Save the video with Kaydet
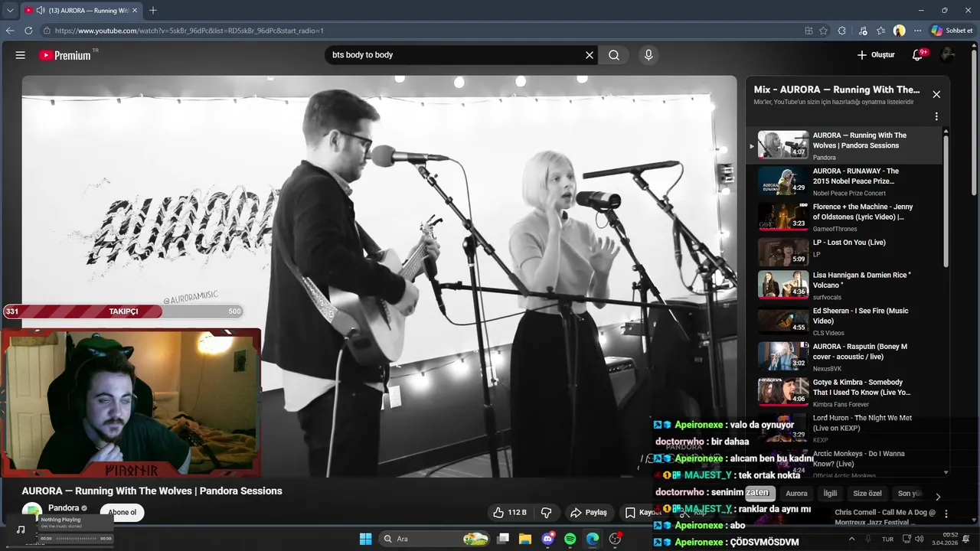 tap(643, 513)
